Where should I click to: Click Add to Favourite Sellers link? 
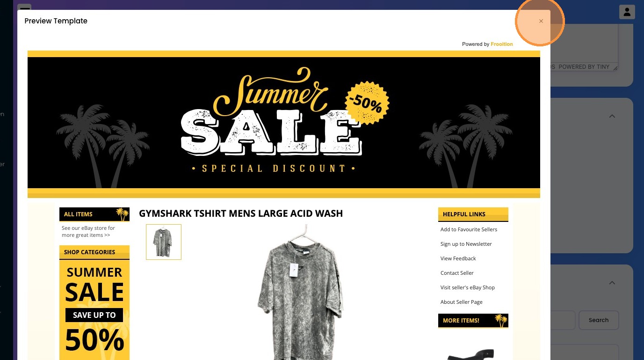[x=469, y=229]
